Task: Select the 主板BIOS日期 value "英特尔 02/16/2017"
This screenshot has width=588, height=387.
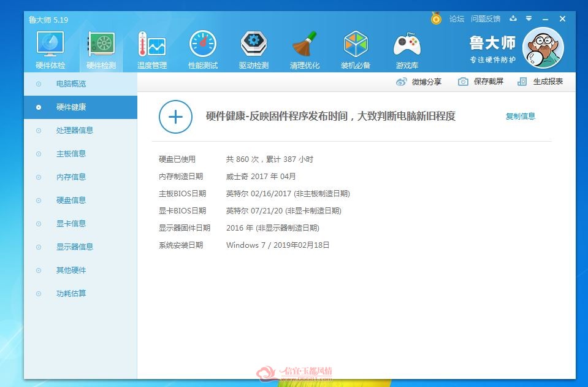Action: [259, 194]
